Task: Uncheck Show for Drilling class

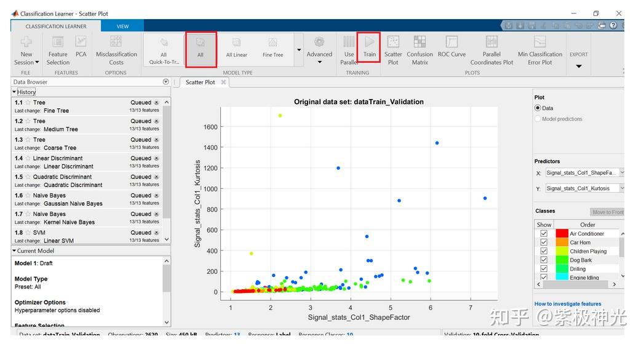Action: coord(544,269)
